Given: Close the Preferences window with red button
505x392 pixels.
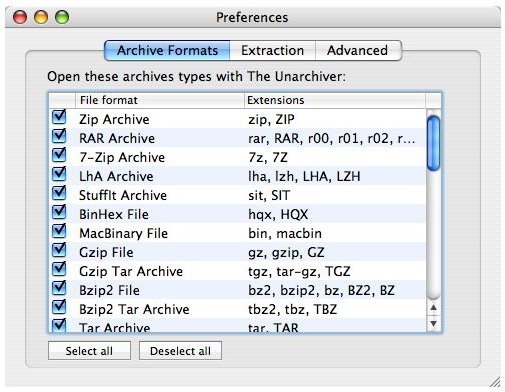Looking at the screenshot, I should pyautogui.click(x=20, y=17).
